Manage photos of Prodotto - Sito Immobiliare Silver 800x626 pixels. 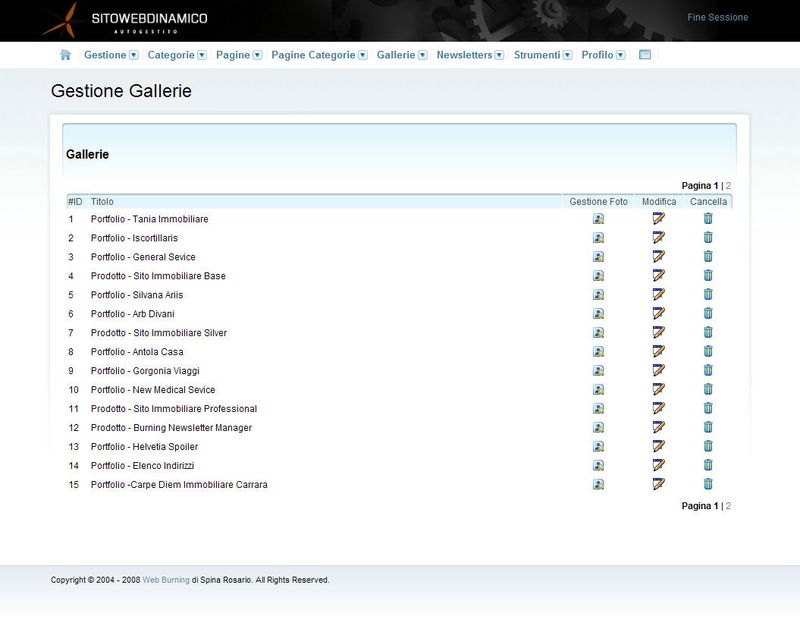pyautogui.click(x=598, y=333)
